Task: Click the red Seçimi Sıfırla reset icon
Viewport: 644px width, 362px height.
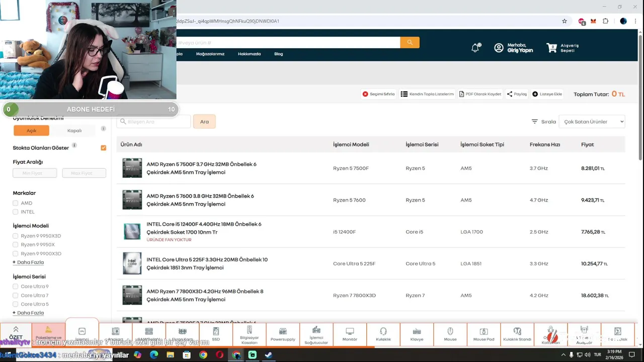Action: point(365,94)
